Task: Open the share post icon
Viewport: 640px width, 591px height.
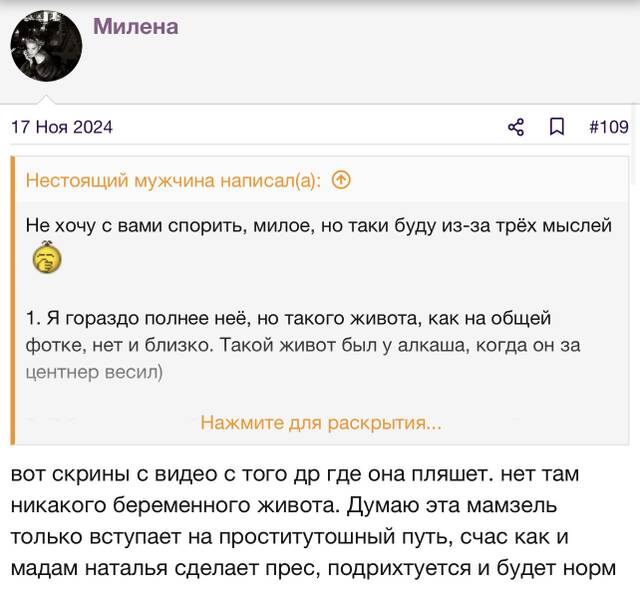Action: tap(516, 127)
